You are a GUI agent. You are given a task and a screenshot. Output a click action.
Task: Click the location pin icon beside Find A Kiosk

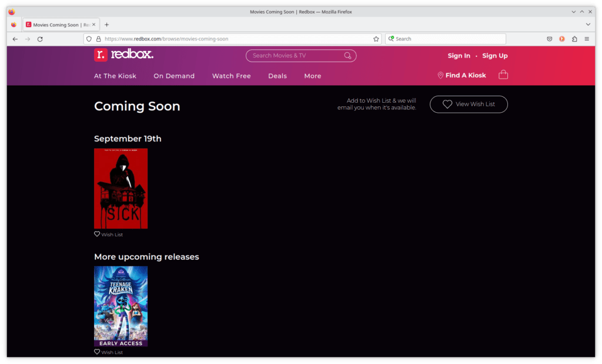(440, 76)
